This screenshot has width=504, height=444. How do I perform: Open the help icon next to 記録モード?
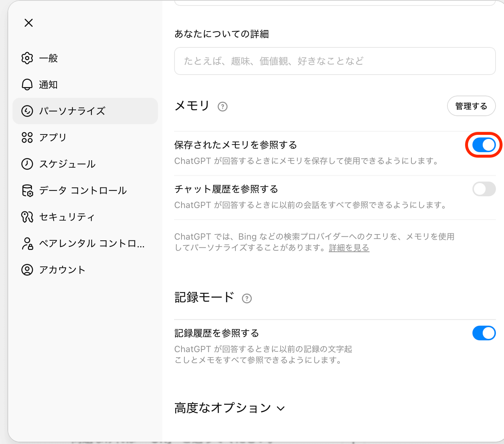point(247,298)
